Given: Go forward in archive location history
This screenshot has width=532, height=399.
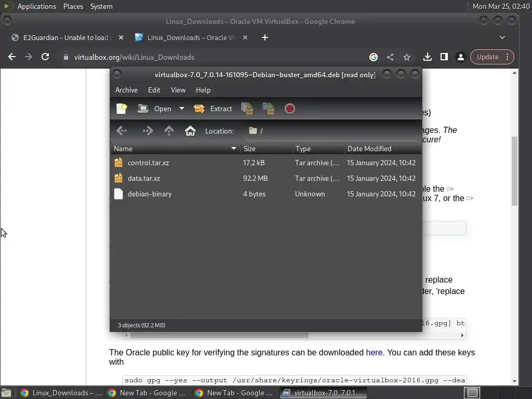Looking at the screenshot, I should (148, 130).
